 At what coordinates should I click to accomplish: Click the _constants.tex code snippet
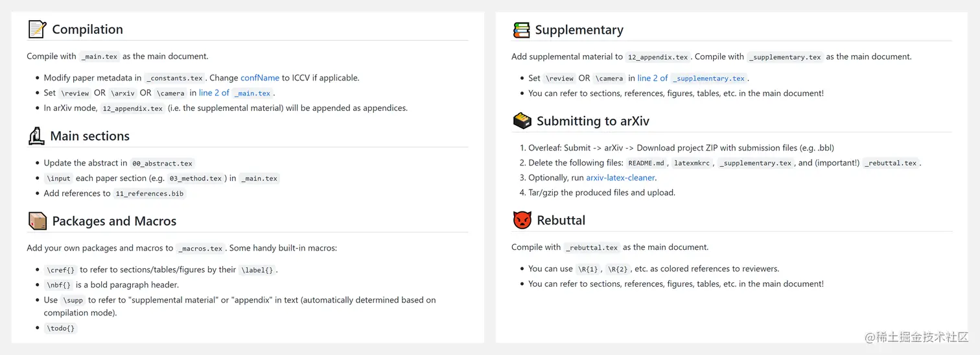click(174, 79)
